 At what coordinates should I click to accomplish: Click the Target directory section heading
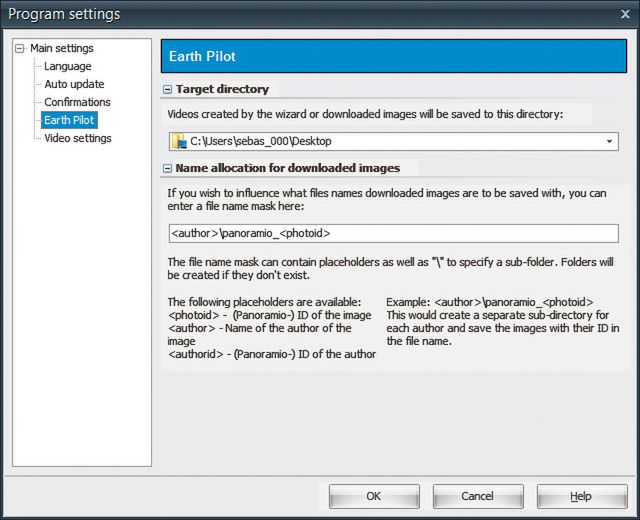pyautogui.click(x=222, y=89)
